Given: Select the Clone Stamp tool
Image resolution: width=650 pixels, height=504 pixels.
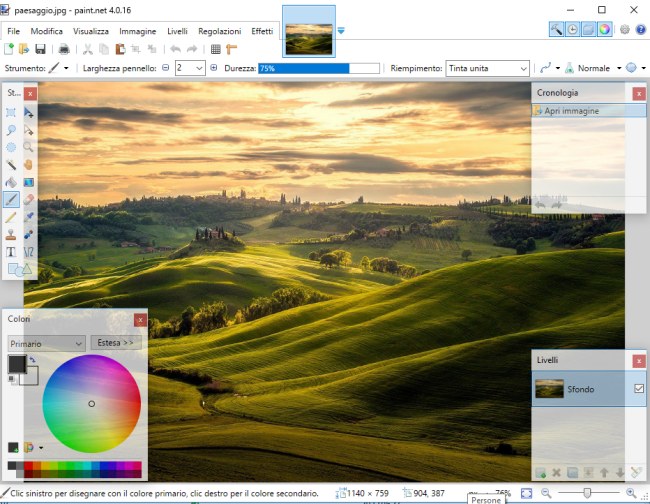Looking at the screenshot, I should (11, 234).
